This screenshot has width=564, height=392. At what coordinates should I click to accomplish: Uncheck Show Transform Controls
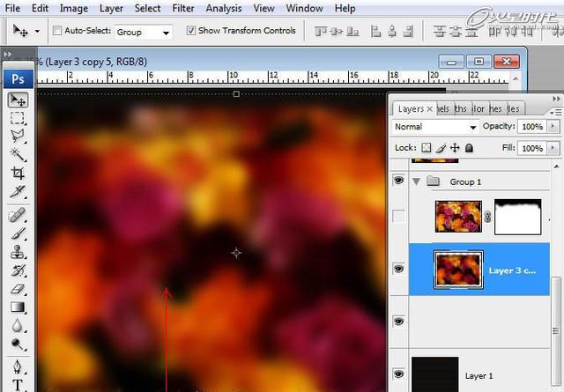[191, 31]
